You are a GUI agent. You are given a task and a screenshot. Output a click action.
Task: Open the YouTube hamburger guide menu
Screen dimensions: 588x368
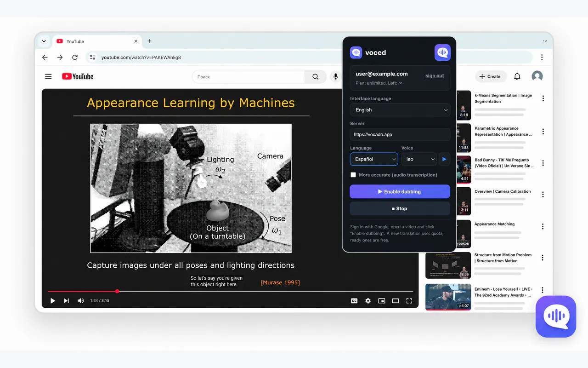coord(48,76)
